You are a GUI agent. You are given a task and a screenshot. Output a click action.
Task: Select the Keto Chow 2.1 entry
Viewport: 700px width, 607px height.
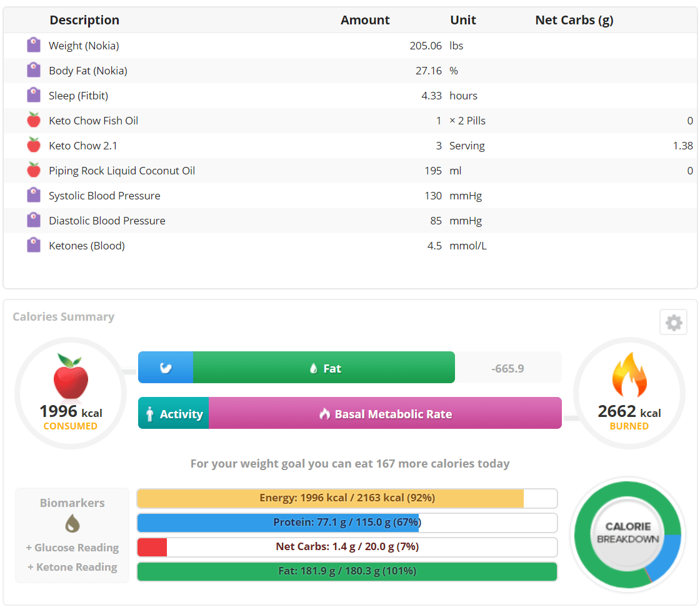pyautogui.click(x=83, y=146)
